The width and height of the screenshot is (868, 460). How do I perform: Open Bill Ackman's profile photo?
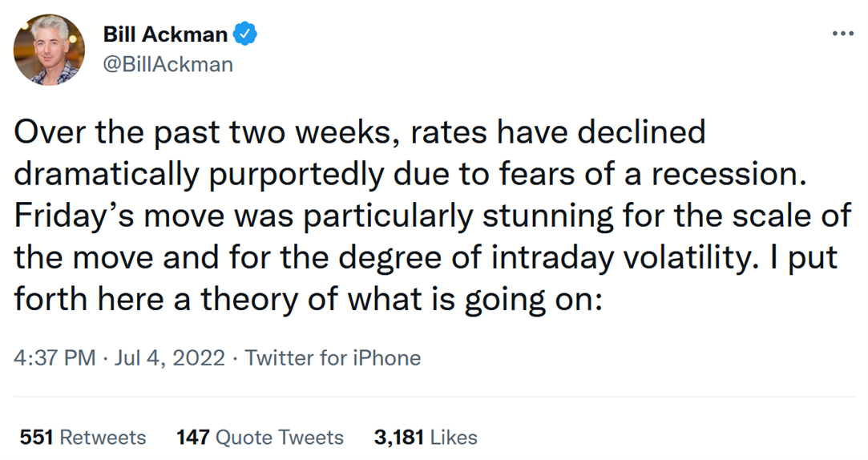point(49,50)
